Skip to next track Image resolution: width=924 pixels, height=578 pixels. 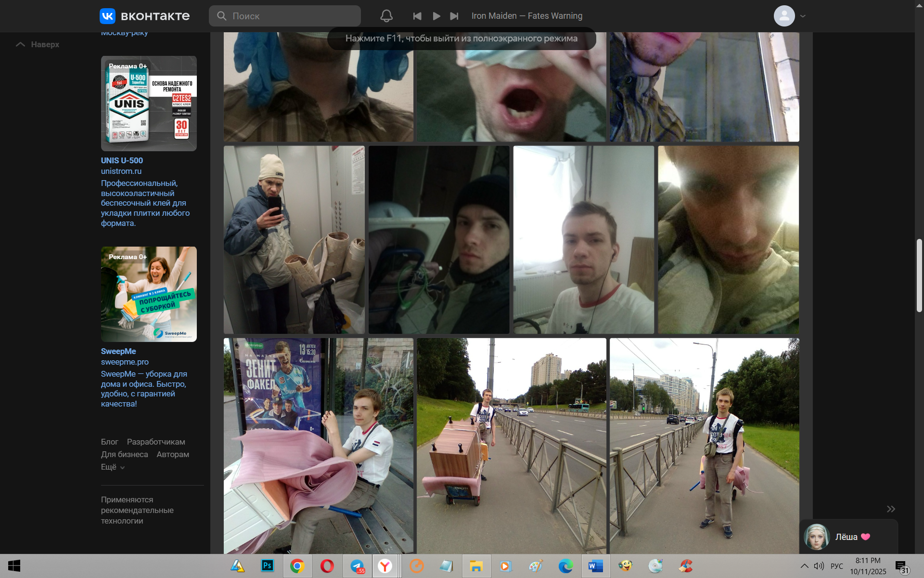(454, 16)
